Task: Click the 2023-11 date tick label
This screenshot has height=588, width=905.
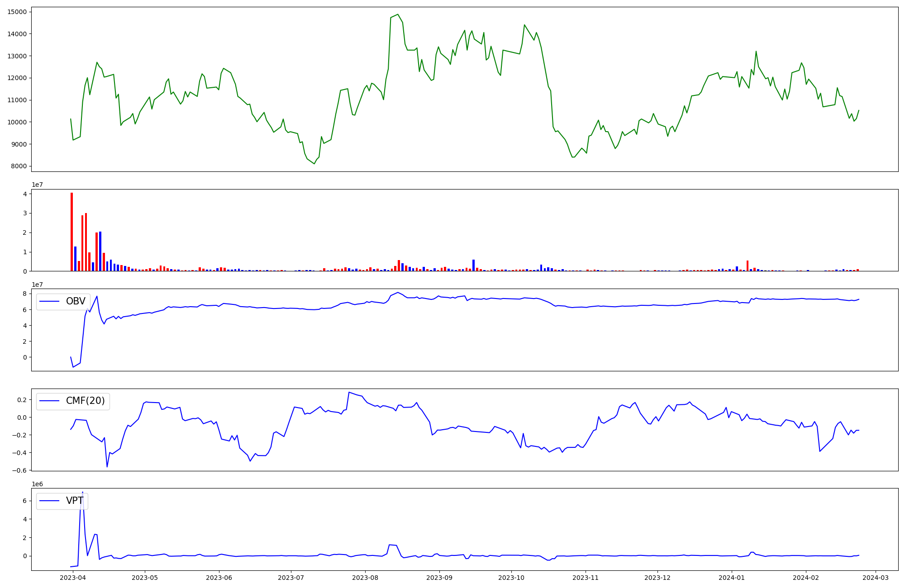Action: (586, 578)
